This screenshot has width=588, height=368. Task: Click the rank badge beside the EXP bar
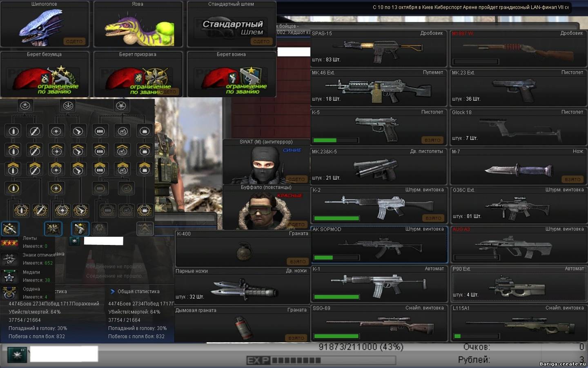[x=17, y=354]
